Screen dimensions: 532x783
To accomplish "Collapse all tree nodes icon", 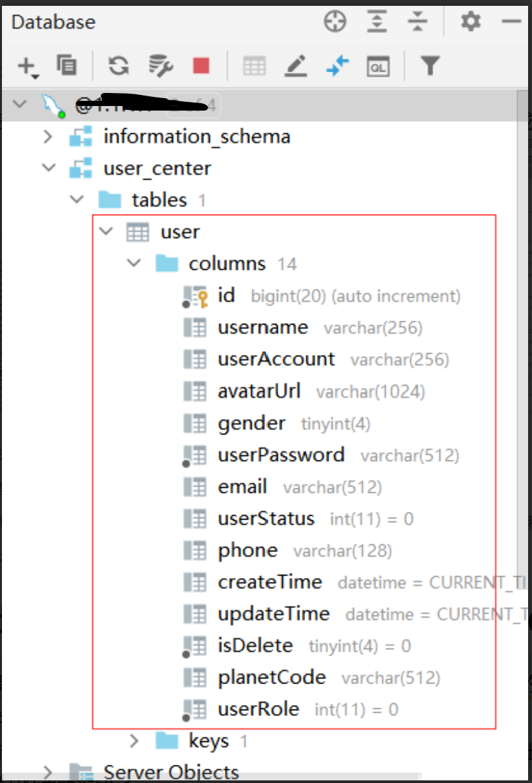I will pos(417,22).
